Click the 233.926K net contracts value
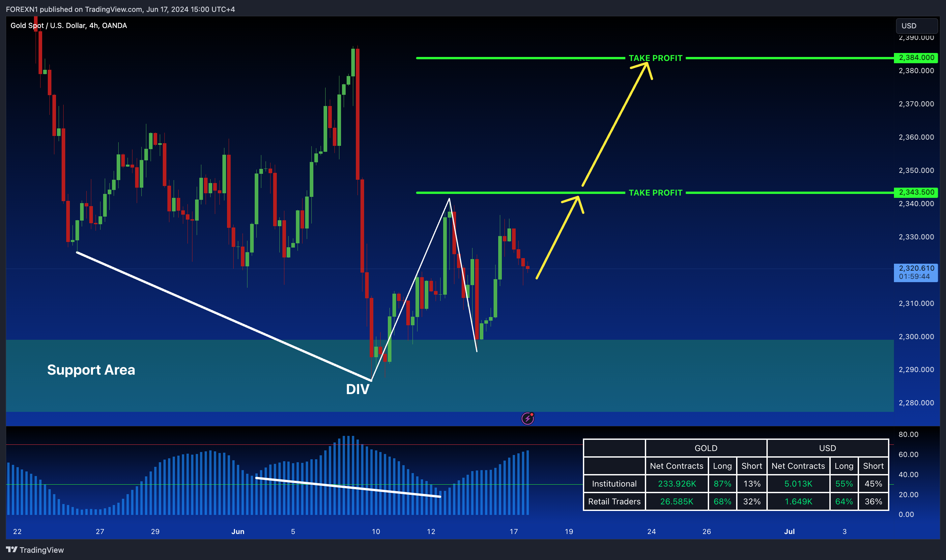The width and height of the screenshot is (946, 560). pos(677,484)
